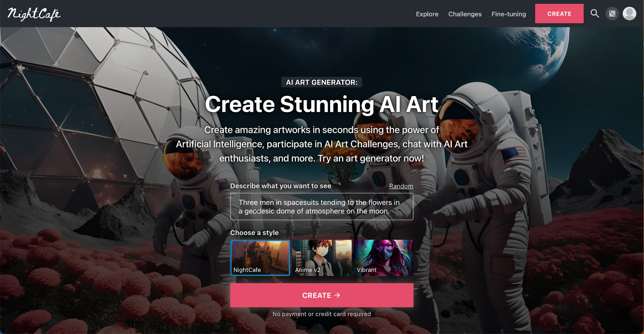Click the prompt description text box
The width and height of the screenshot is (644, 334).
[322, 207]
